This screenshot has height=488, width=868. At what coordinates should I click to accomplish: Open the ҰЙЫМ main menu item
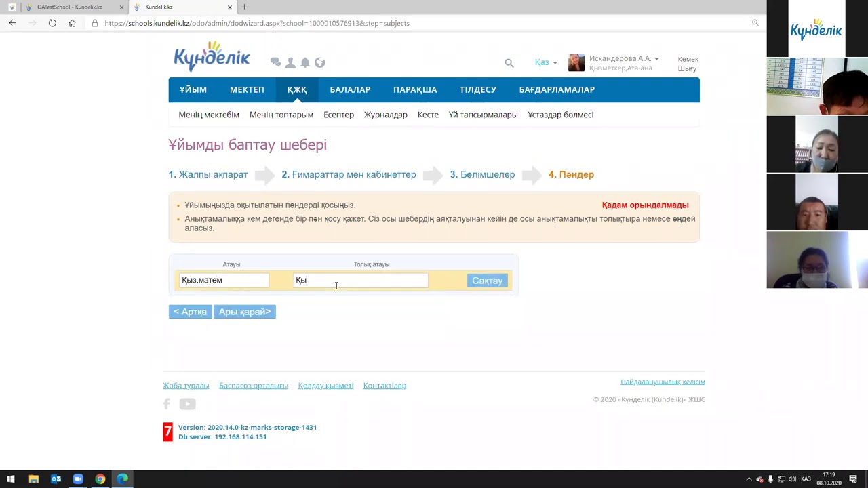coord(193,89)
